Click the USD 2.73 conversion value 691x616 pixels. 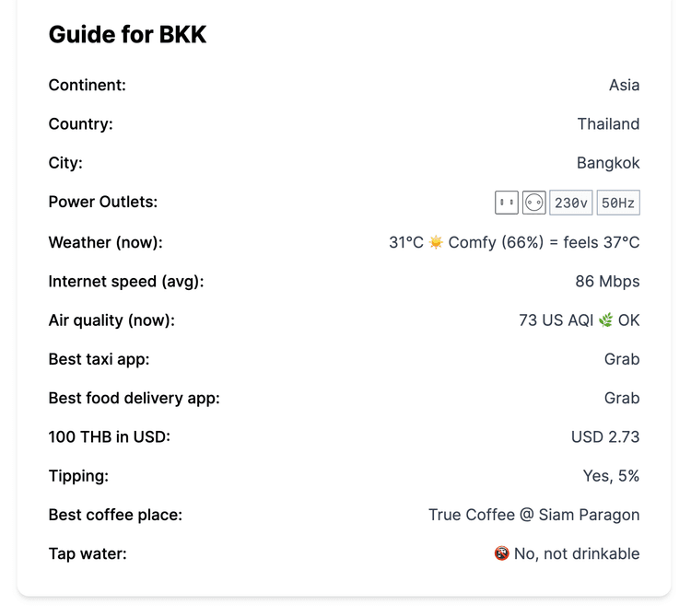pyautogui.click(x=605, y=437)
